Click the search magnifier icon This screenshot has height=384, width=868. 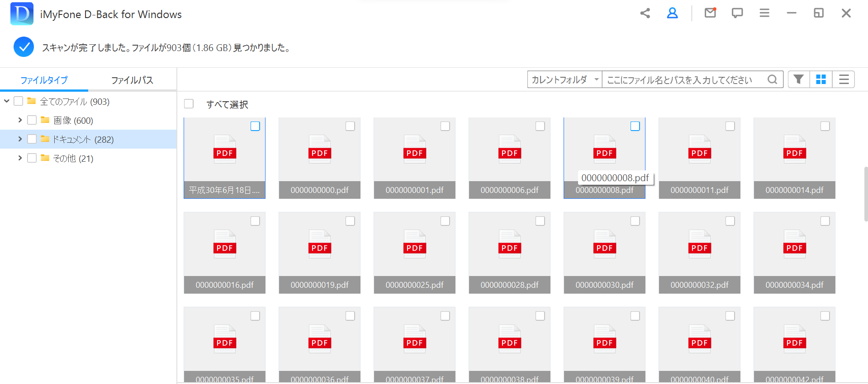773,80
